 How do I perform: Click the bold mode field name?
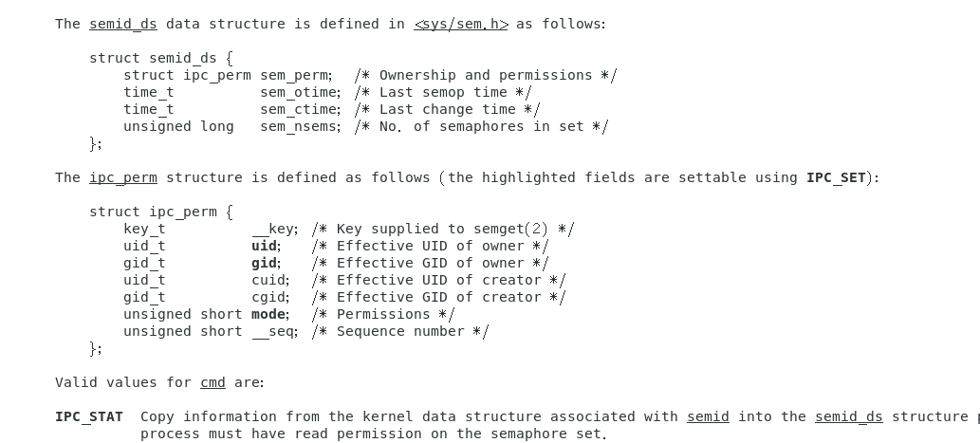tap(268, 314)
